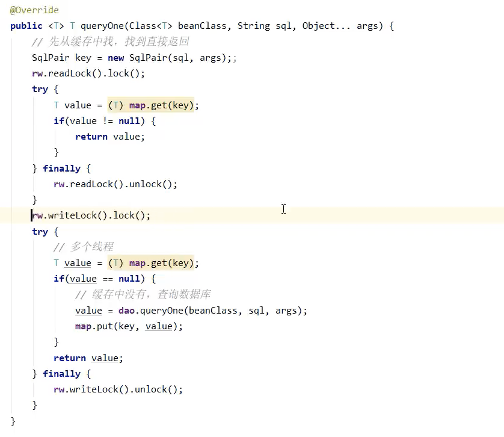Screen dimensions: 504x437
Task: Click the @Override annotation
Action: tap(34, 10)
